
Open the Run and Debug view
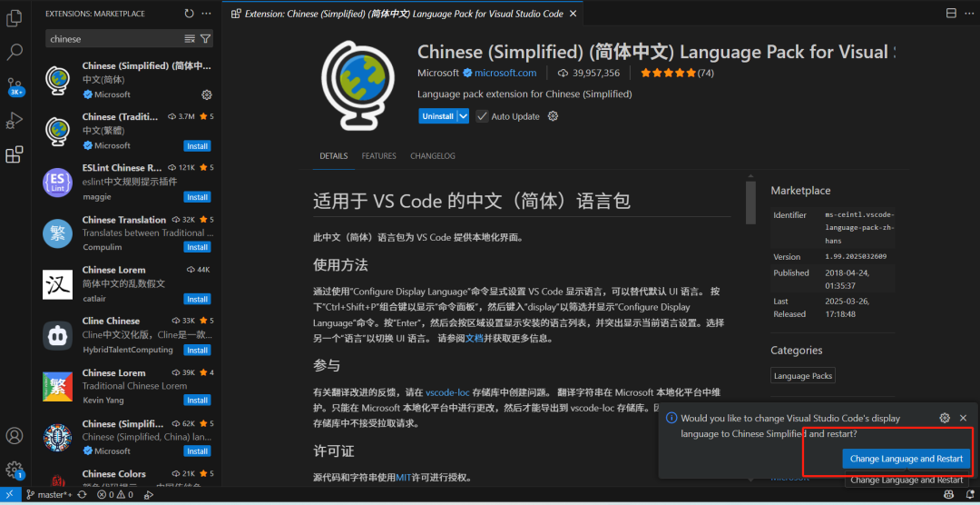pyautogui.click(x=14, y=120)
